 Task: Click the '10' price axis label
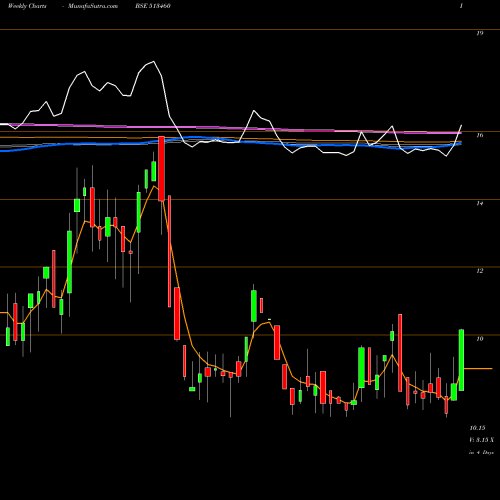click(x=480, y=339)
